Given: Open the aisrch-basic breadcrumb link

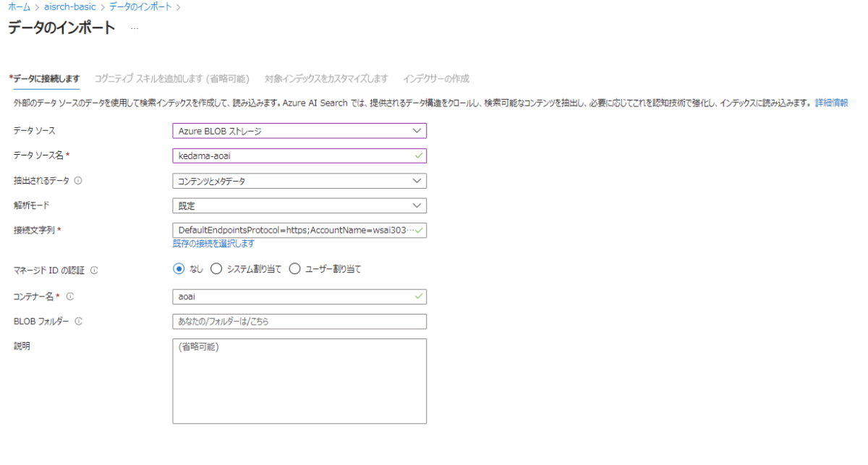Looking at the screenshot, I should (x=69, y=7).
